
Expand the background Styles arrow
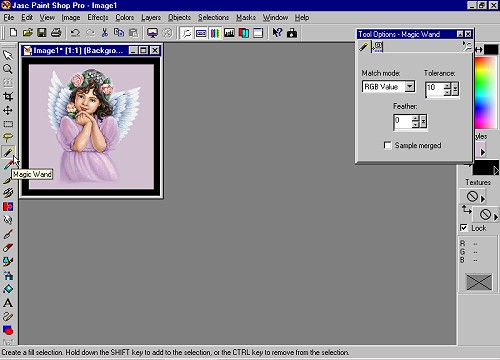(496, 171)
